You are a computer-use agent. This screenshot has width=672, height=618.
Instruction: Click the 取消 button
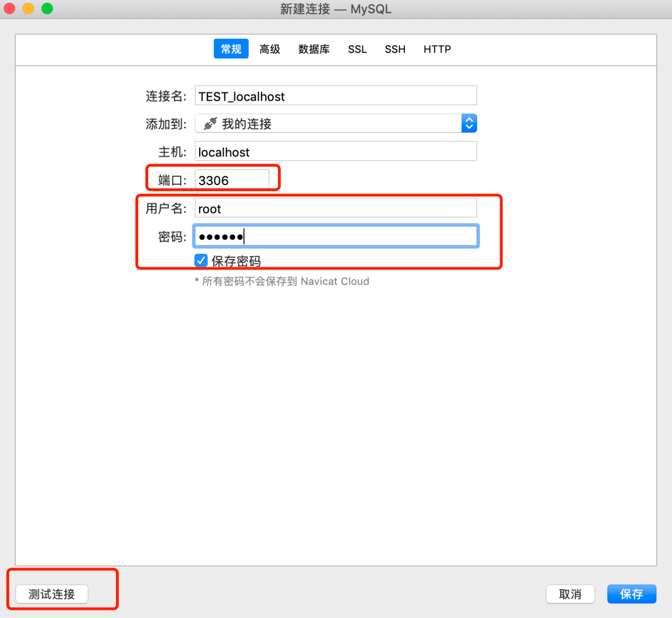(x=570, y=594)
